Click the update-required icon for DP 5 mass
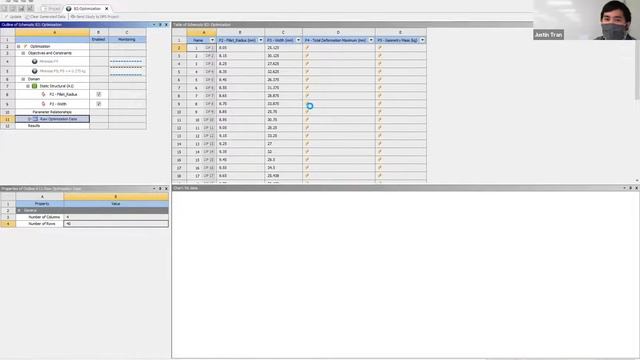Screen dimensions: 640x360 [x=380, y=80]
